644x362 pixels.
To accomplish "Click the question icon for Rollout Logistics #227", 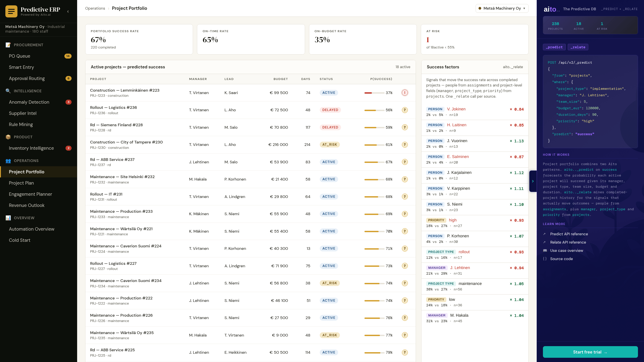I will tap(405, 266).
